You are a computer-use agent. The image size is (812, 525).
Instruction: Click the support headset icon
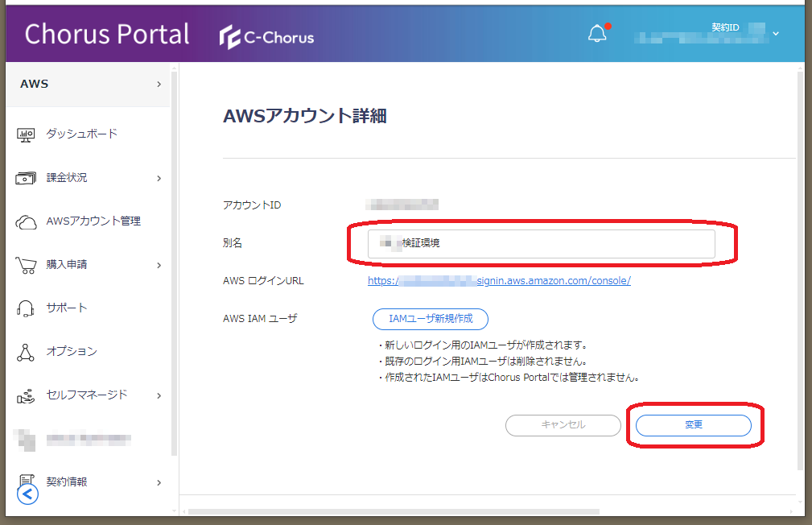tap(26, 308)
